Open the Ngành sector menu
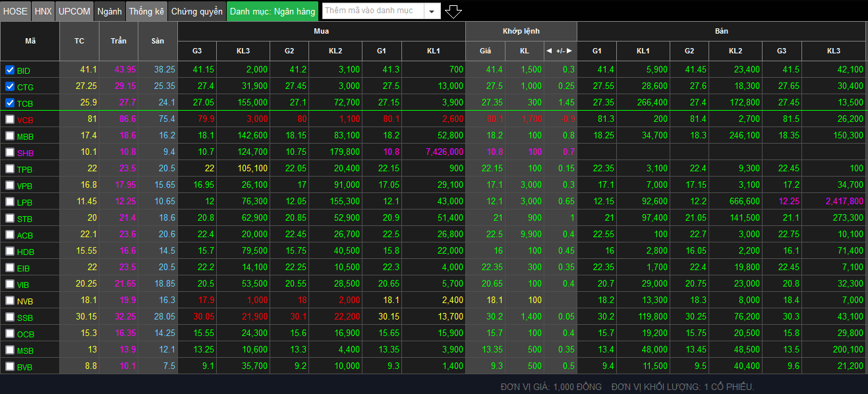Image resolution: width=868 pixels, height=394 pixels. point(109,11)
